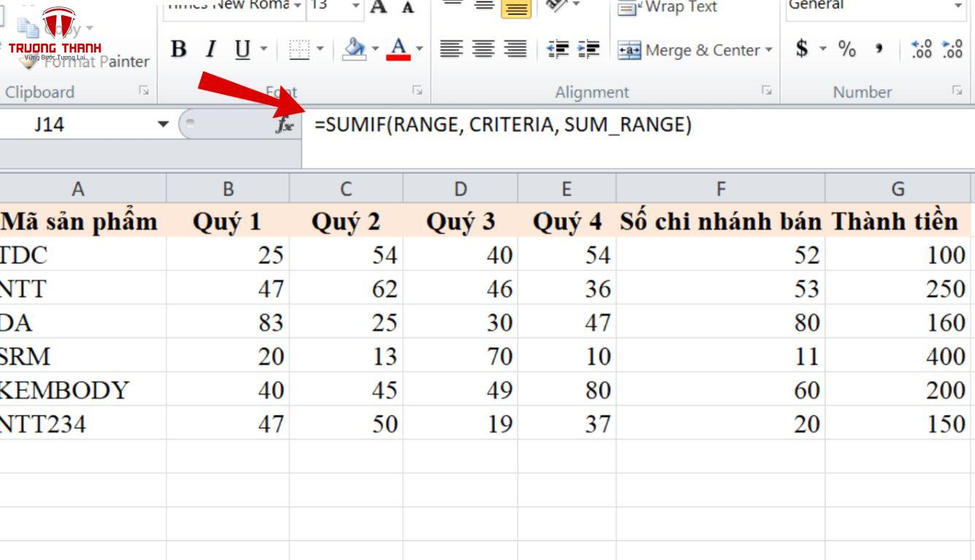
Task: Increase Decimal places
Action: (922, 49)
